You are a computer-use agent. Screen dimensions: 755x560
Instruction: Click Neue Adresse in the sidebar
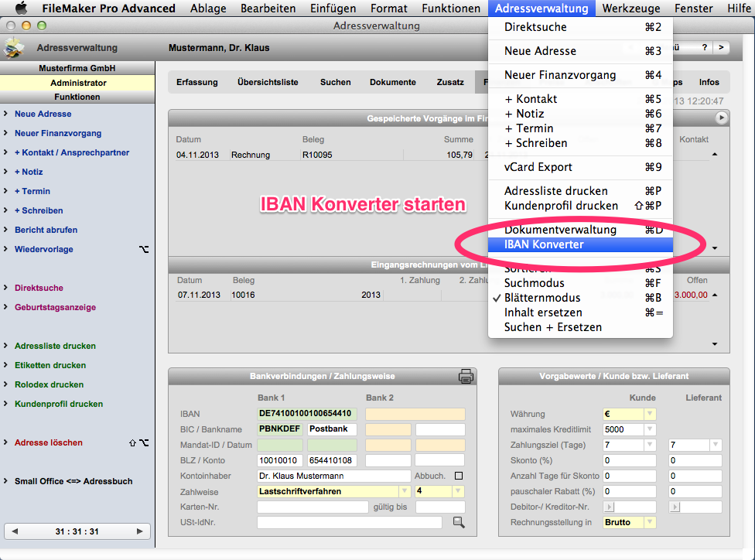click(43, 114)
